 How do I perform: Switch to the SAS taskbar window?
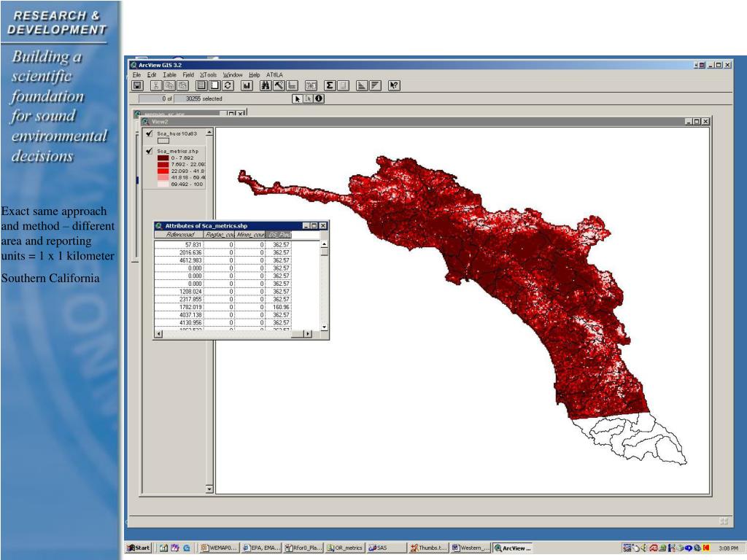pyautogui.click(x=387, y=548)
